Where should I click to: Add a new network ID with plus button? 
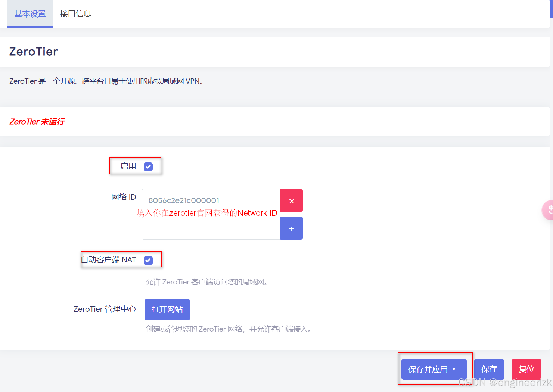[292, 228]
